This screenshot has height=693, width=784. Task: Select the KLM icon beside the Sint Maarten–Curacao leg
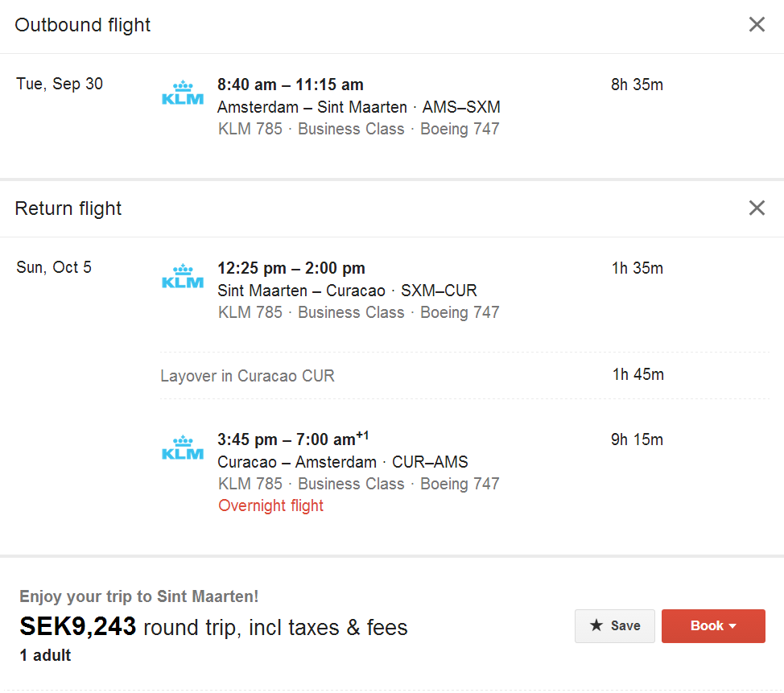[182, 278]
